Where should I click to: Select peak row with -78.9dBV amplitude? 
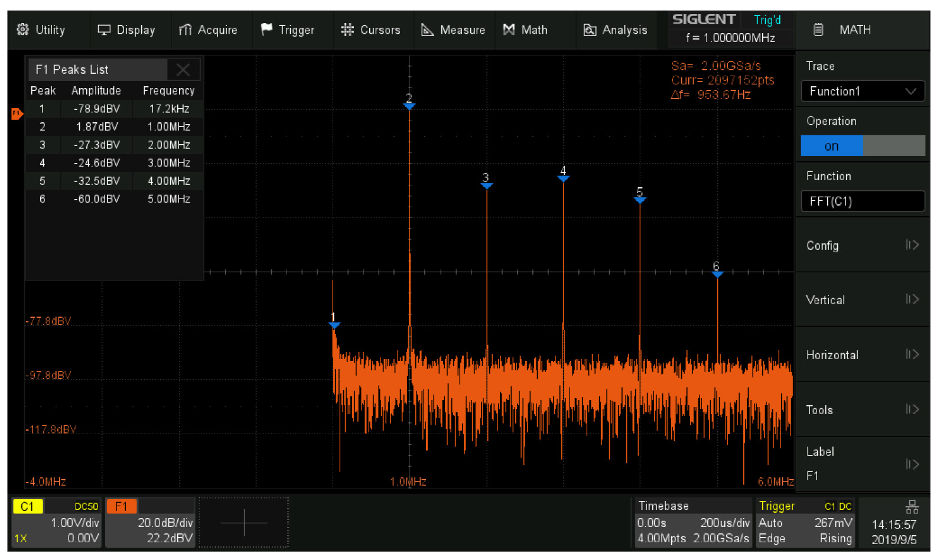coord(115,109)
